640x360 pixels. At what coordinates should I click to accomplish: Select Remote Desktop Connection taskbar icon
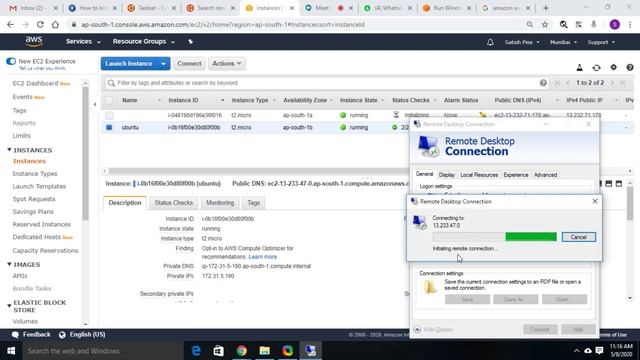tap(310, 351)
